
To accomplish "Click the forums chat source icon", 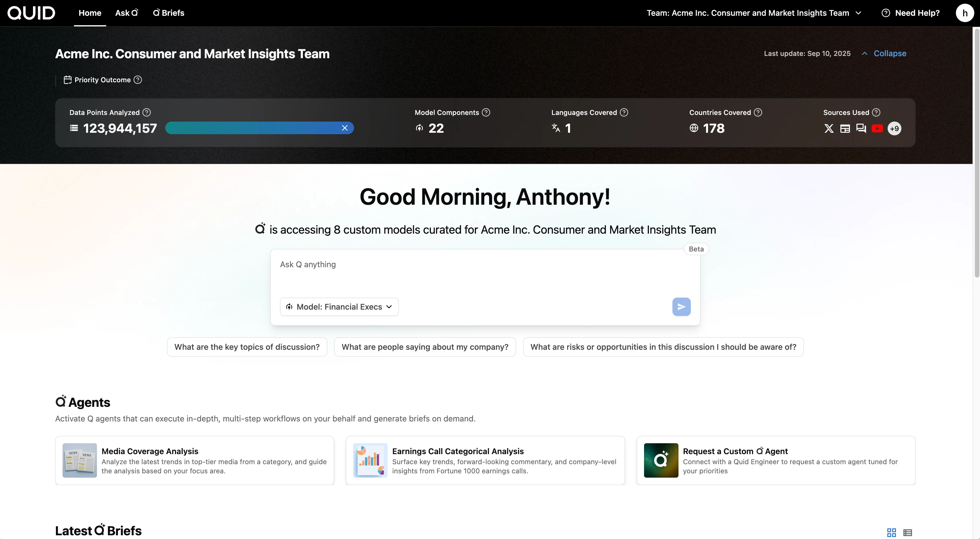I will (x=861, y=128).
